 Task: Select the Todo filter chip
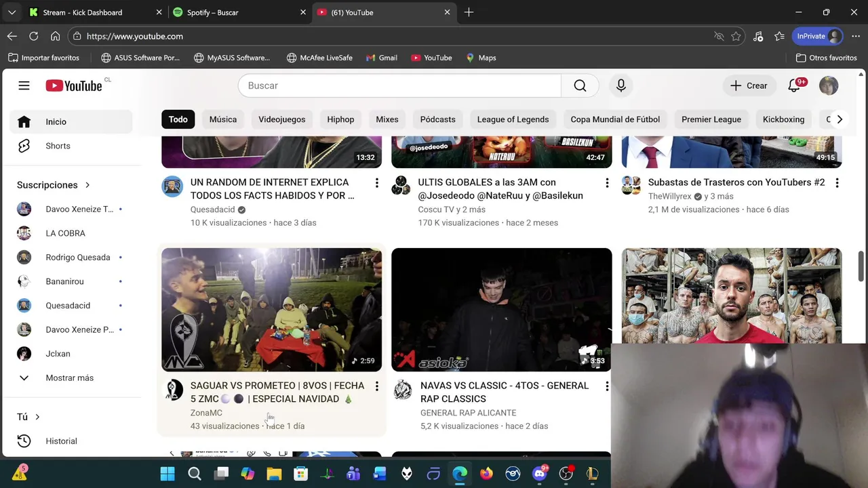pos(178,119)
